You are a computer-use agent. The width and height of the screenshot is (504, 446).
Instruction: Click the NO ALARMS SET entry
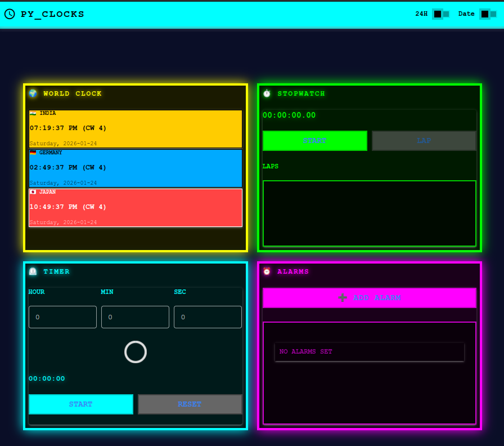click(x=369, y=351)
